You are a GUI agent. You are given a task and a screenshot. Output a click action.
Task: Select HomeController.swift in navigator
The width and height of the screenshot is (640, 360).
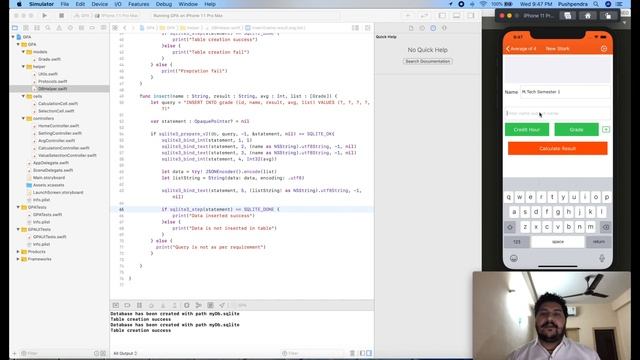(58, 126)
